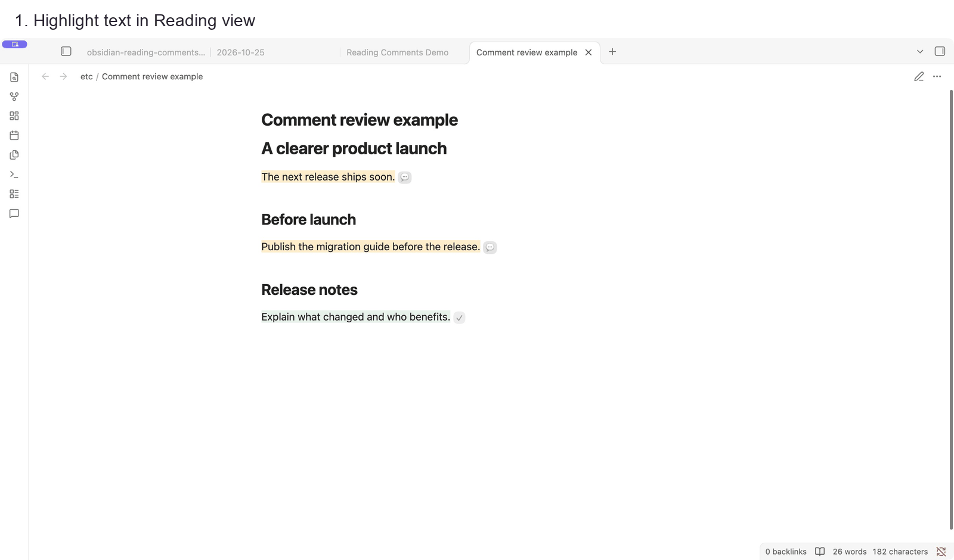Open a new tab with plus button
The height and width of the screenshot is (560, 954).
(x=612, y=52)
